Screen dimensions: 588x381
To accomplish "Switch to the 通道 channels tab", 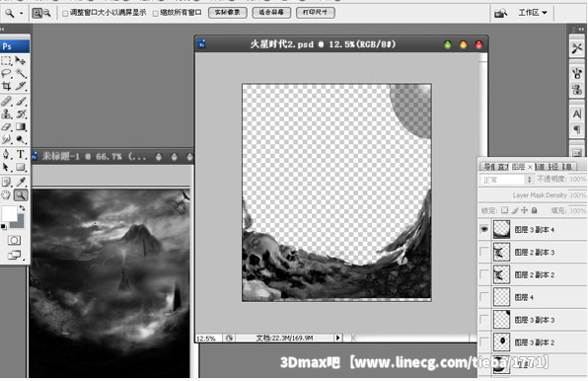I will [x=541, y=167].
